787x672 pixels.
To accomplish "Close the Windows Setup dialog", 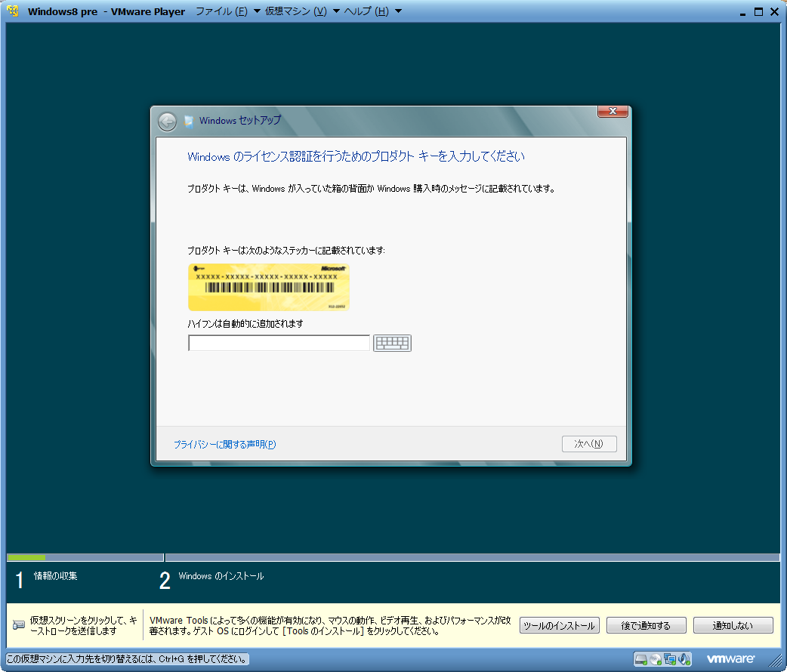I will click(x=613, y=112).
